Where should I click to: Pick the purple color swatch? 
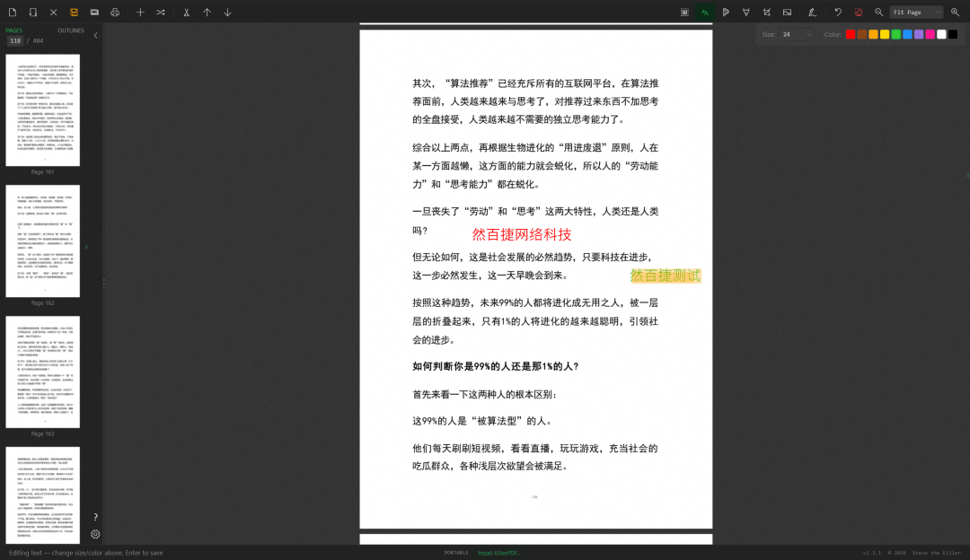(x=919, y=35)
